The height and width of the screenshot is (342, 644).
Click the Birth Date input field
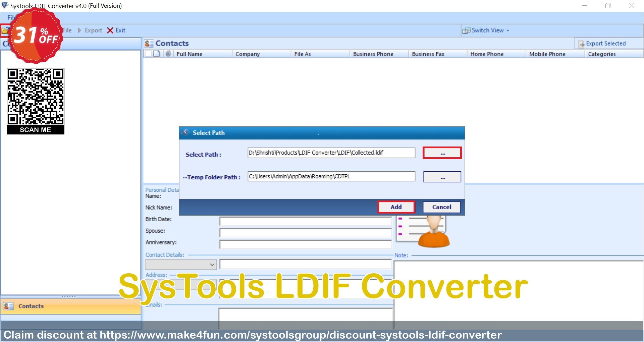(306, 221)
